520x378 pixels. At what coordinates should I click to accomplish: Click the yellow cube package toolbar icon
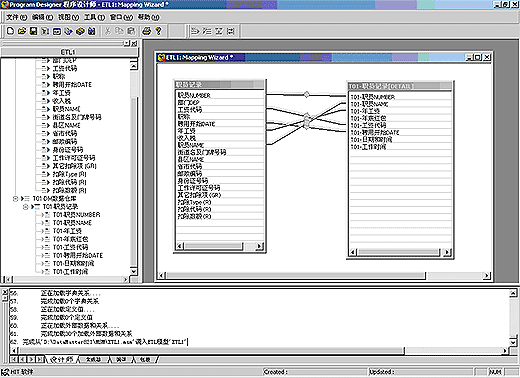click(80, 31)
